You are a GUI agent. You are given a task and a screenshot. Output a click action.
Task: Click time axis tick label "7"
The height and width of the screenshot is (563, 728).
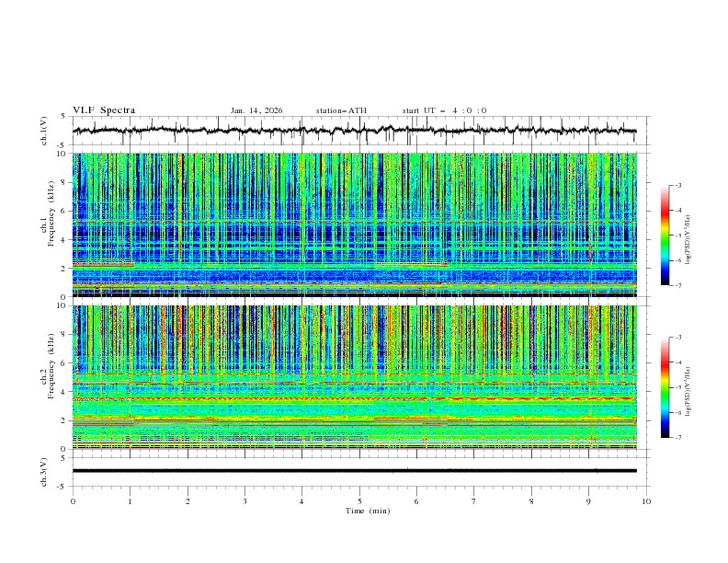[x=474, y=501]
